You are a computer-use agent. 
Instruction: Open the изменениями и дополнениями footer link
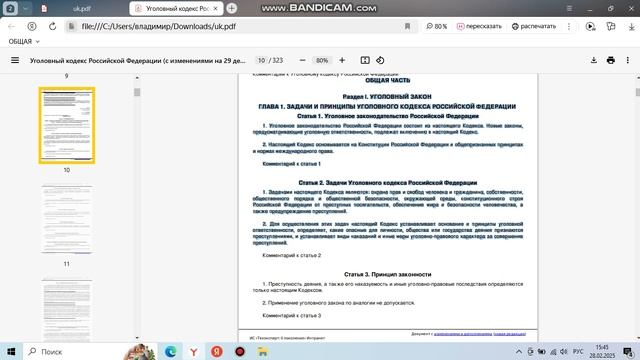pos(462,334)
